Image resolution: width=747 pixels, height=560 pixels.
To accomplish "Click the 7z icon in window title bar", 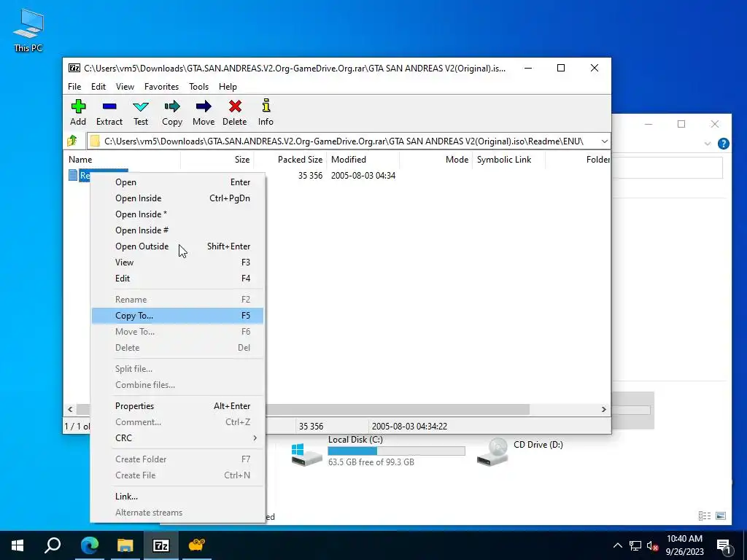I will (74, 68).
